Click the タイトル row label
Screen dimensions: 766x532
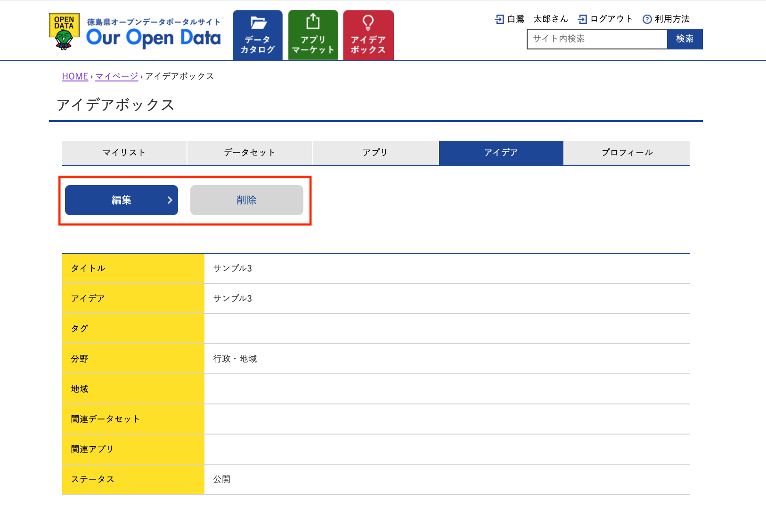point(88,268)
